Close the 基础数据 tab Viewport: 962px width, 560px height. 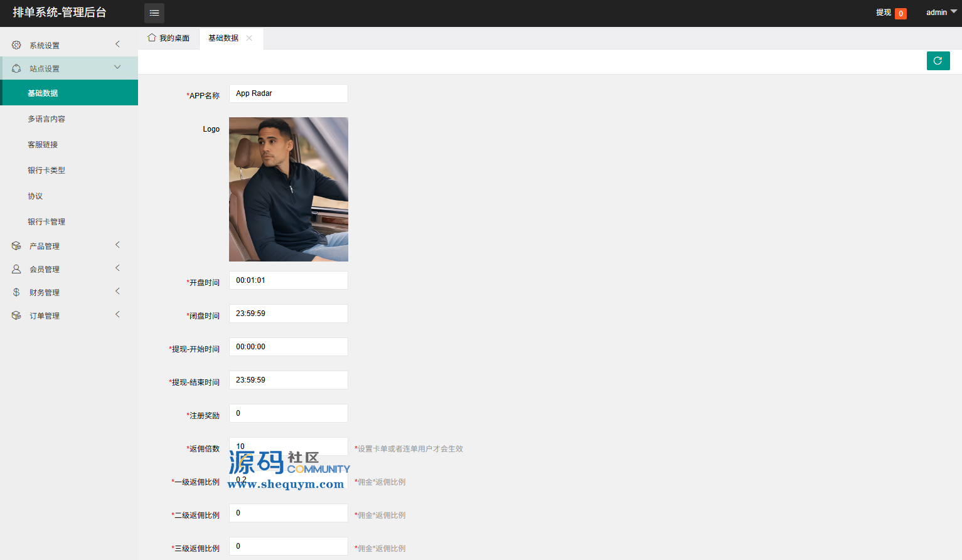coord(249,38)
